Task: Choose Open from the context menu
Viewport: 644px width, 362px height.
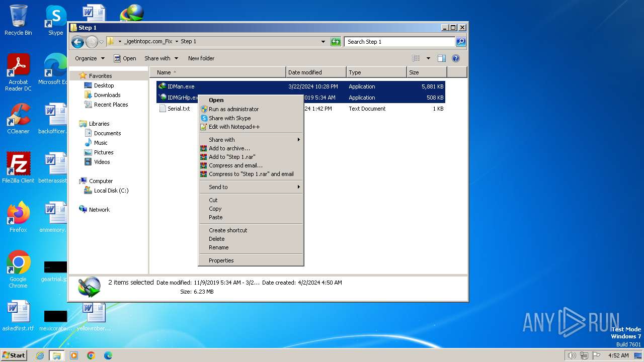Action: tap(251, 100)
